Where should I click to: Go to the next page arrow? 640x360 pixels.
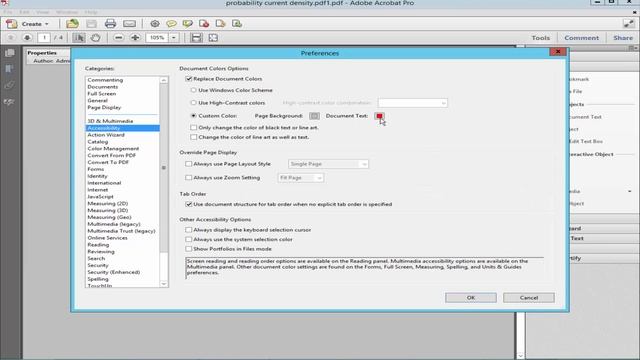[27, 38]
